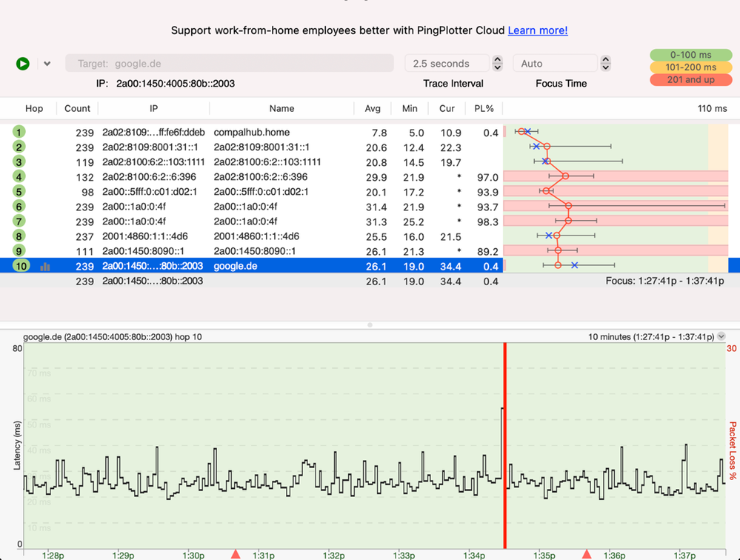This screenshot has height=560, width=740.
Task: Click the Trace Interval stepper arrows
Action: click(498, 63)
